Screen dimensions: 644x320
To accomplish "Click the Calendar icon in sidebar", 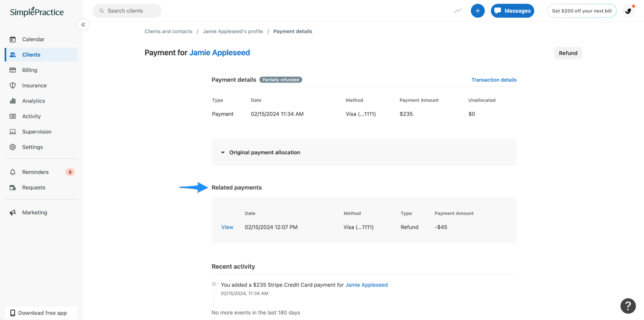I will tap(13, 39).
